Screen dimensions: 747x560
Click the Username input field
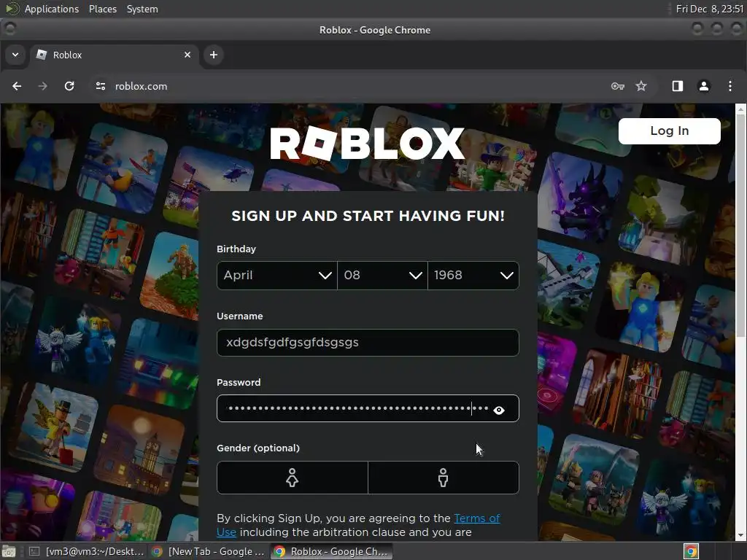368,343
